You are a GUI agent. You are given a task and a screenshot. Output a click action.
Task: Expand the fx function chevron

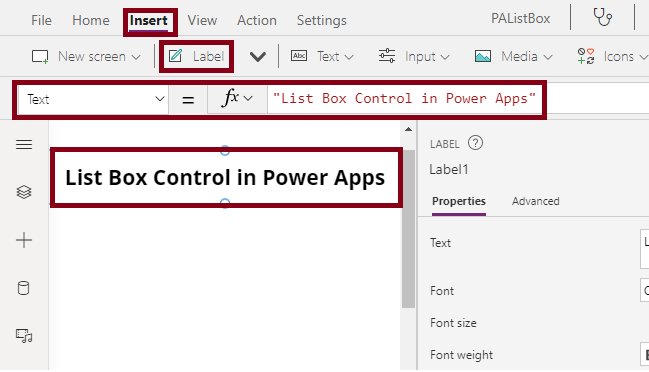pyautogui.click(x=248, y=98)
